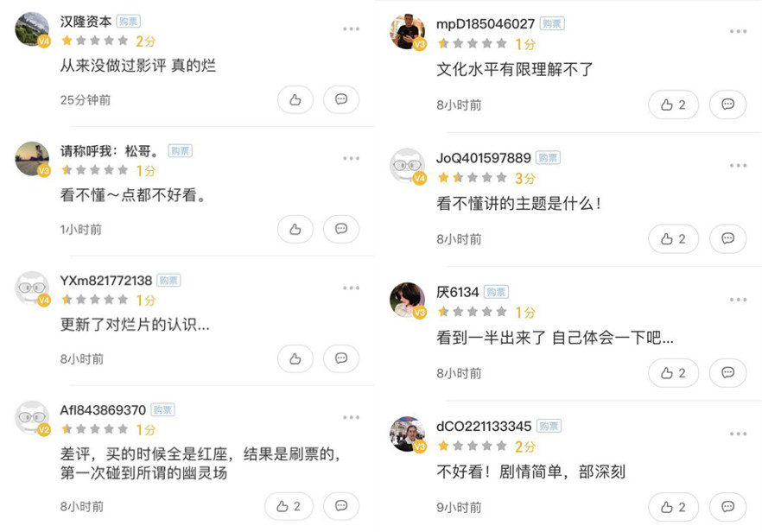Open comment bubble on dCO221133345's review
762x532 pixels.
(727, 507)
